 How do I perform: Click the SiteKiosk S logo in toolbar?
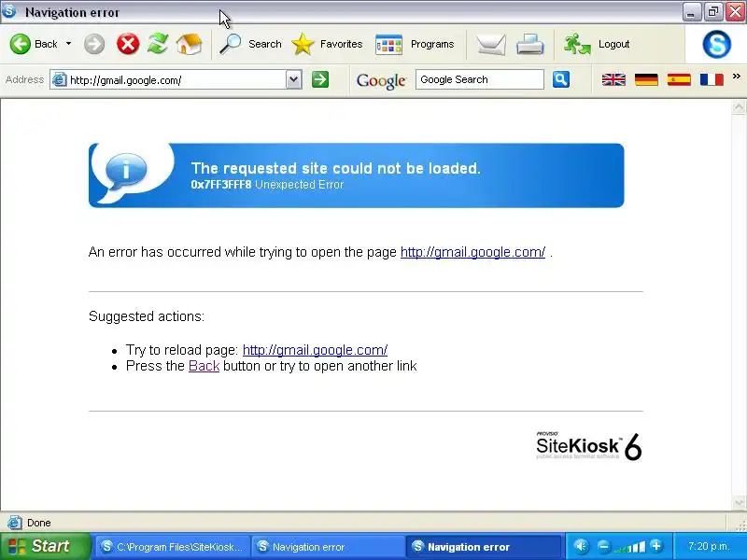coord(716,44)
